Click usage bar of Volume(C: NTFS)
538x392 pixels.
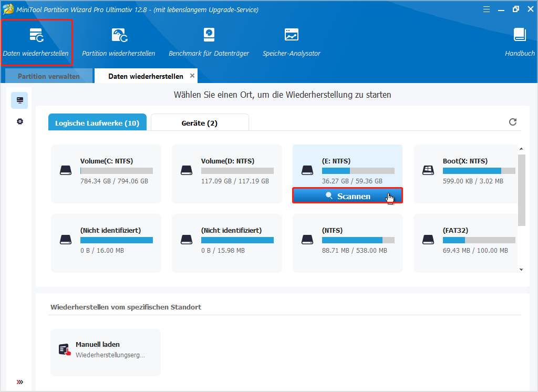pyautogui.click(x=116, y=171)
